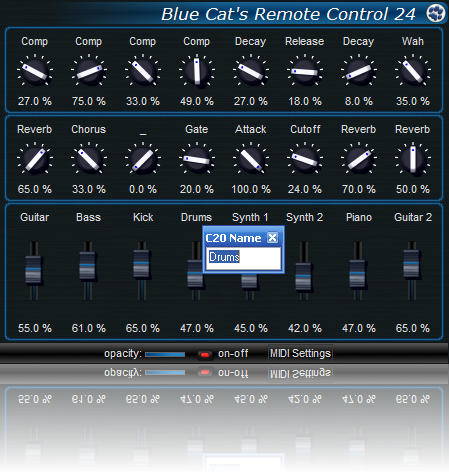
Task: Click the Comp knob set at 75.0 %
Action: (89, 71)
